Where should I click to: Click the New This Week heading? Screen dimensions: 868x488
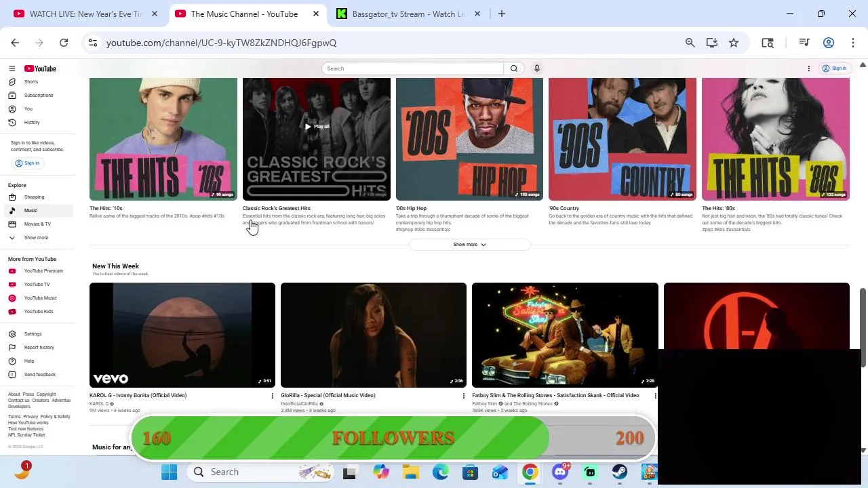(x=115, y=266)
